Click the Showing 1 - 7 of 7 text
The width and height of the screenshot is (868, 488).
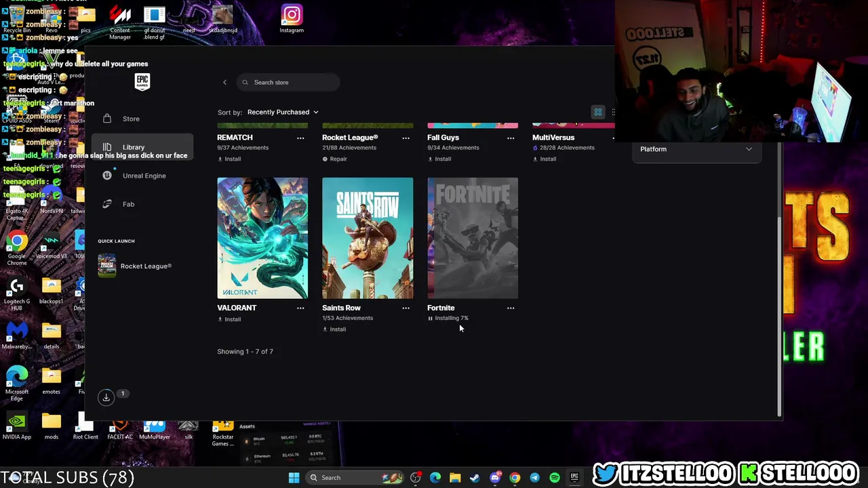click(x=245, y=352)
